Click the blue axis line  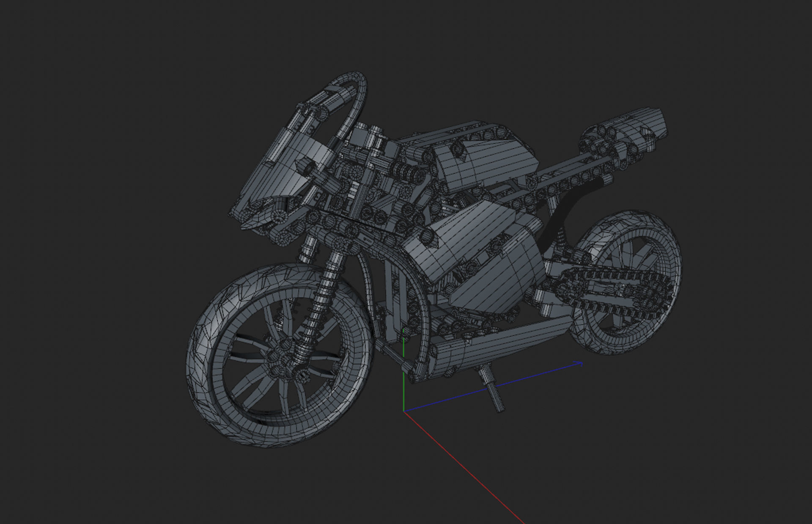[x=493, y=387]
